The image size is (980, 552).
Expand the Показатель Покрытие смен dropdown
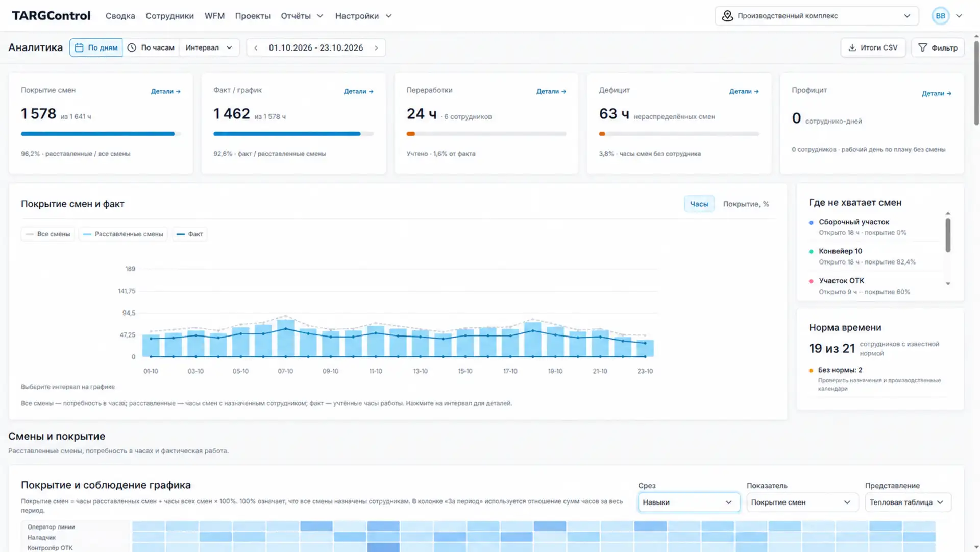point(801,502)
